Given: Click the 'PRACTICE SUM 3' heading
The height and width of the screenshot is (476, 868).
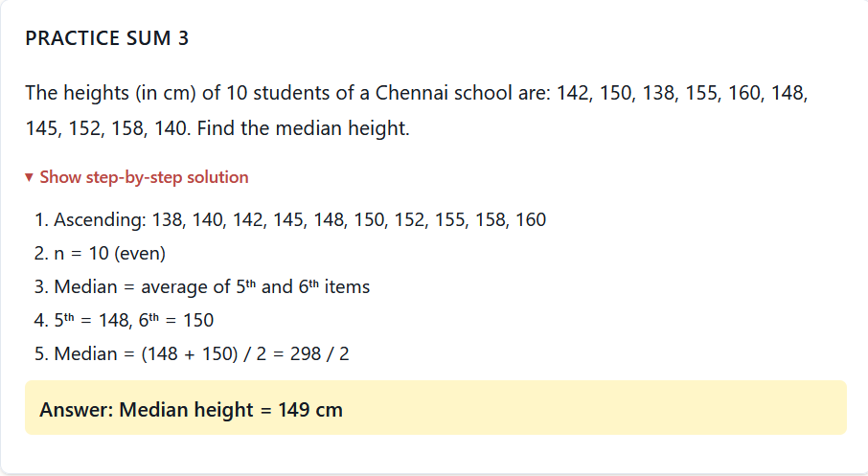Looking at the screenshot, I should 106,38.
